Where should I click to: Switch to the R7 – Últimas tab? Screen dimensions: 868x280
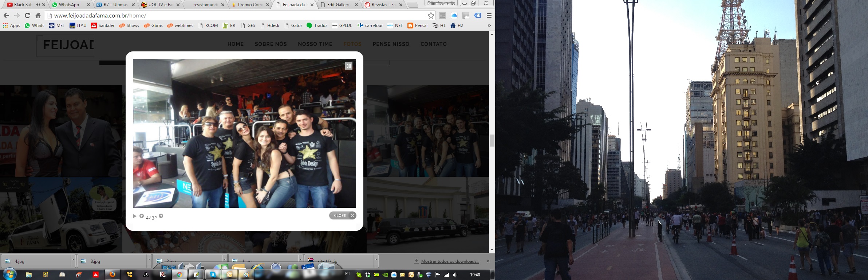click(115, 5)
